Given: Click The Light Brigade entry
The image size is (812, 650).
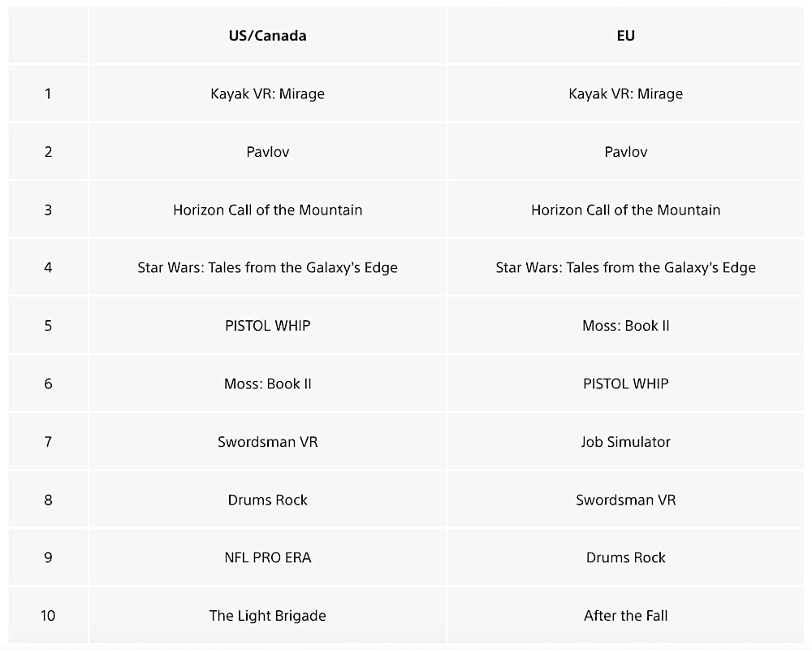Looking at the screenshot, I should 267,616.
